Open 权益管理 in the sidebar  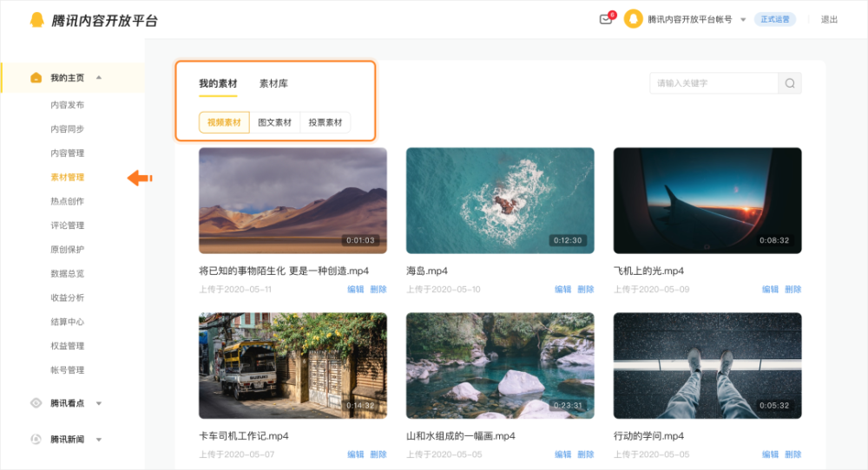point(68,346)
